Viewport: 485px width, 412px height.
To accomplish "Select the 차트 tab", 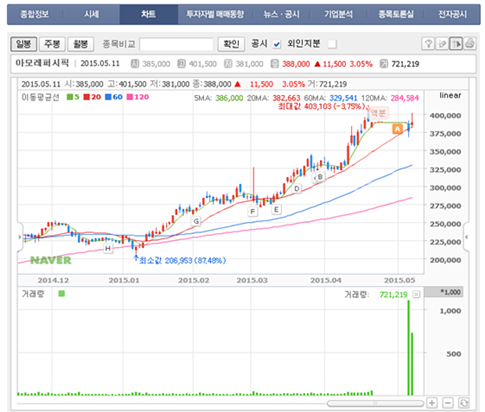I will point(148,14).
